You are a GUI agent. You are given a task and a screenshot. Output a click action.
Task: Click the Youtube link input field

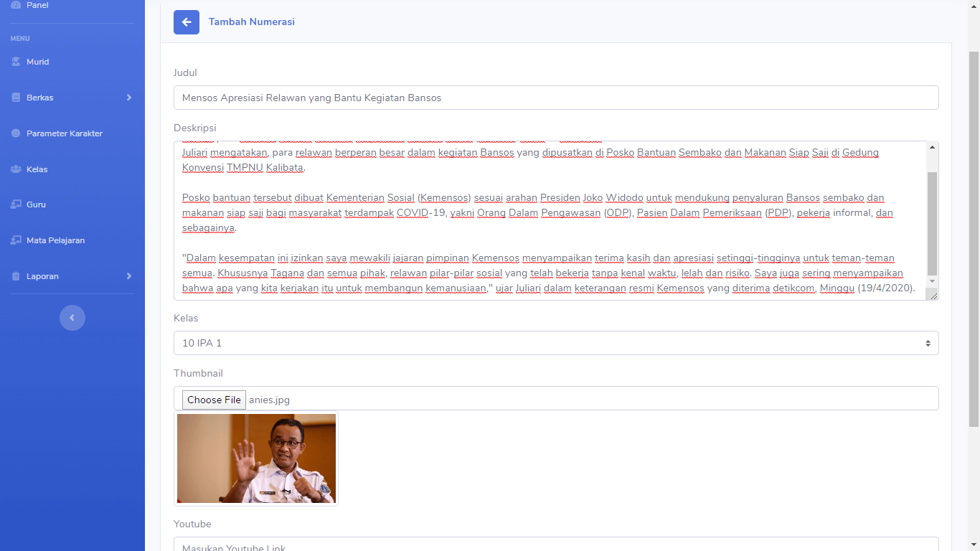click(556, 545)
